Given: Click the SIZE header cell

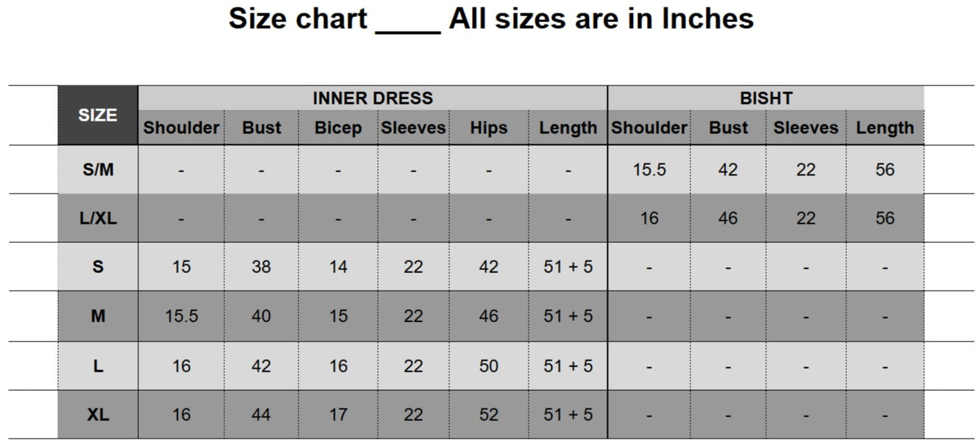Looking at the screenshot, I should click(x=98, y=116).
